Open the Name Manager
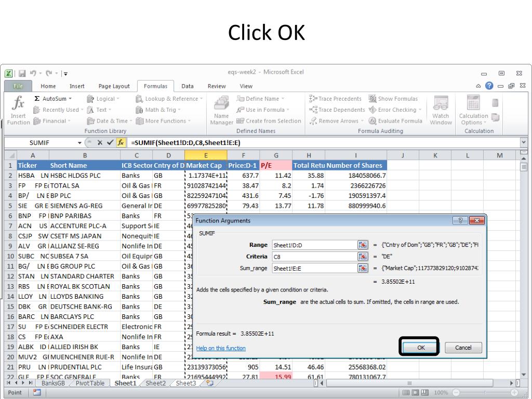 pyautogui.click(x=221, y=110)
